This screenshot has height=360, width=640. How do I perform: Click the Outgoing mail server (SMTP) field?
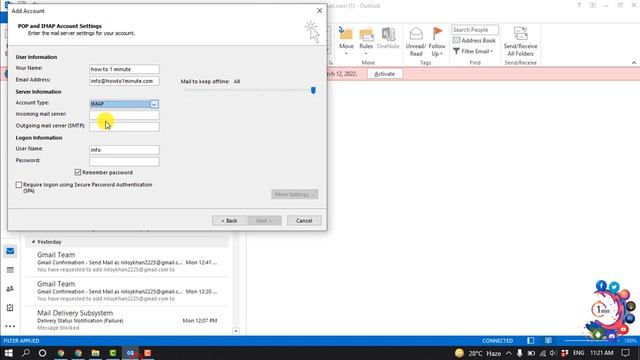pyautogui.click(x=124, y=127)
